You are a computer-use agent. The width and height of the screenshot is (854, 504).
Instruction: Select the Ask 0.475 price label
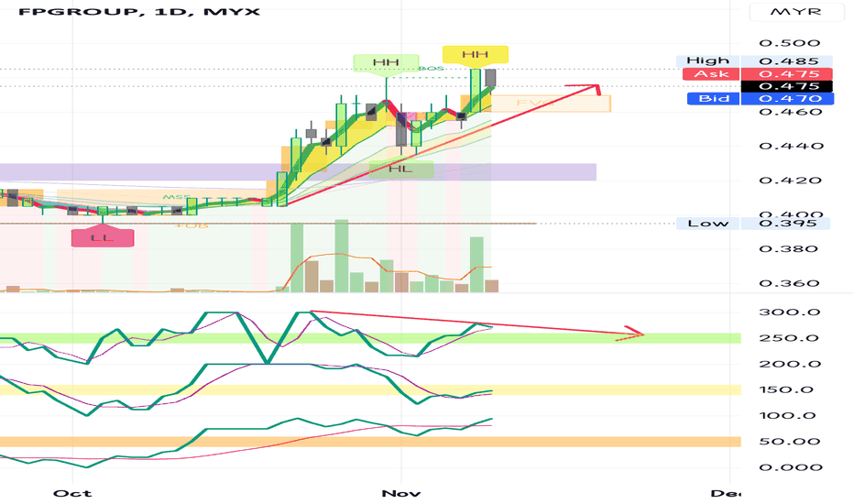(x=758, y=74)
